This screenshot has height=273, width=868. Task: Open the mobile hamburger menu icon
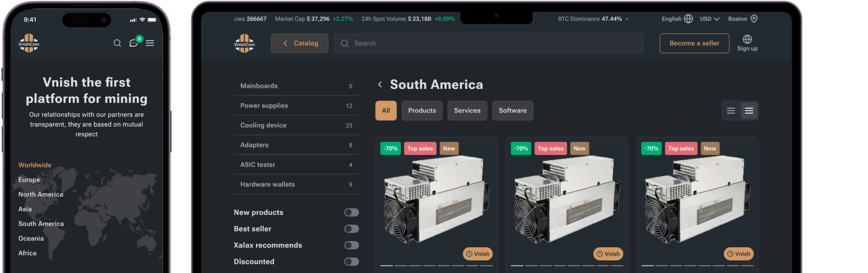point(150,43)
